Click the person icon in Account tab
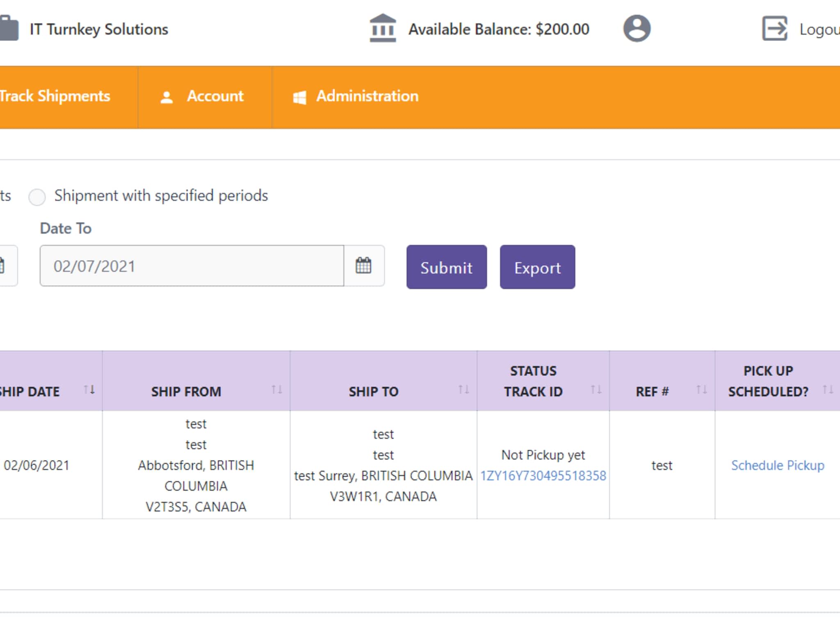The height and width of the screenshot is (630, 840). point(167,97)
